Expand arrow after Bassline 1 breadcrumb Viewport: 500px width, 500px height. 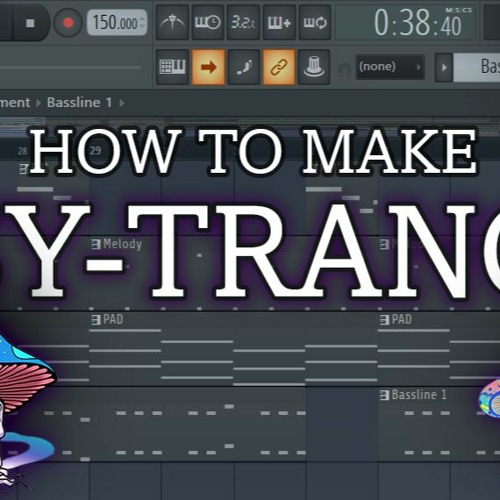coord(122,103)
